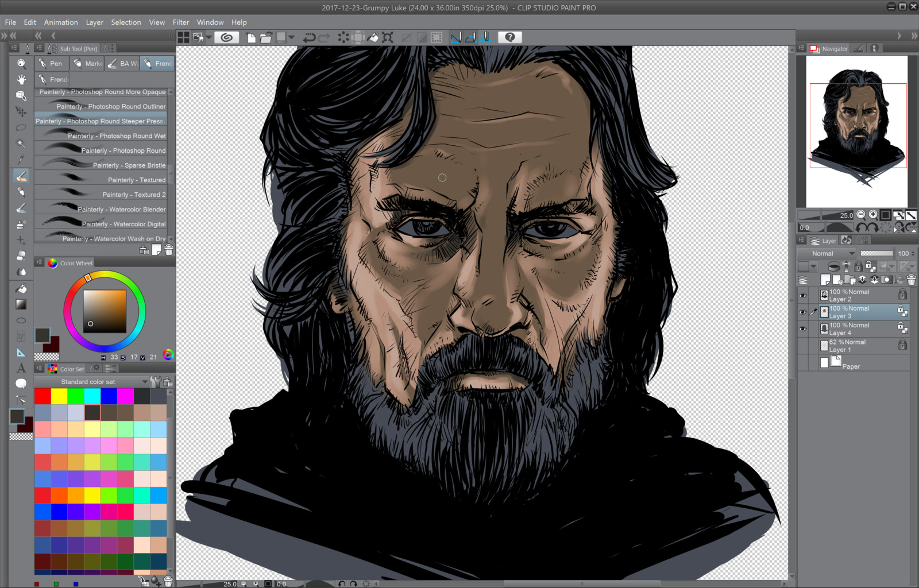Open a file using toolbar folder icon

coord(266,38)
